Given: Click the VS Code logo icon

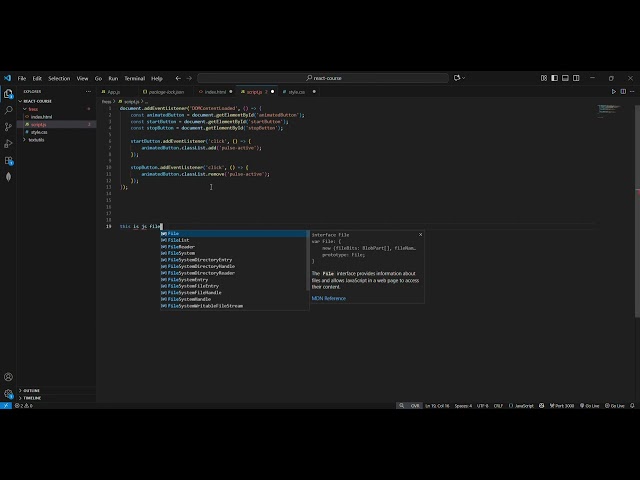Looking at the screenshot, I should tap(7, 78).
